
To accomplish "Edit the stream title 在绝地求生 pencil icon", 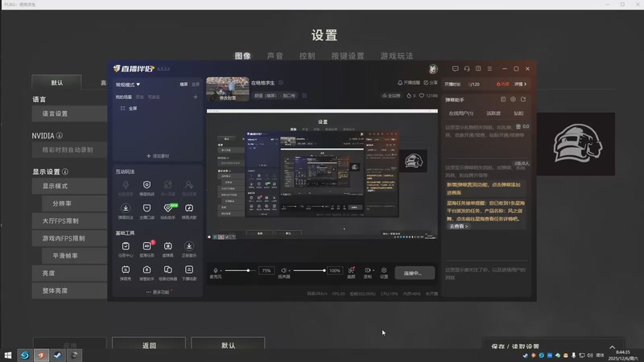I will pyautogui.click(x=281, y=83).
